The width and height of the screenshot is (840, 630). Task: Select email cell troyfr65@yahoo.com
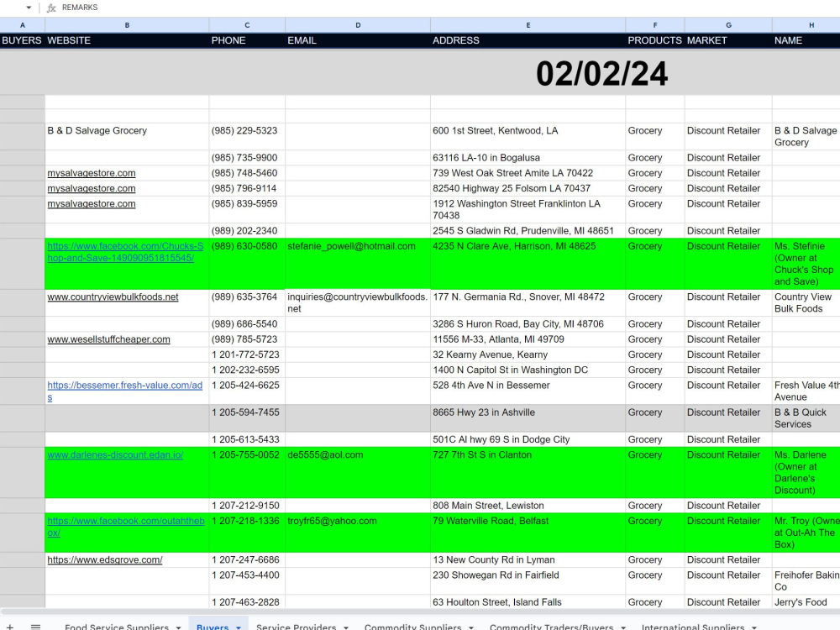click(358, 533)
